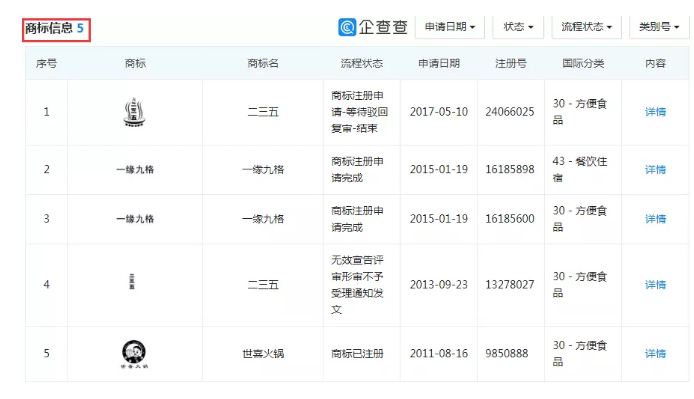
Task: Click the 国际分类 column header
Action: pyautogui.click(x=583, y=63)
